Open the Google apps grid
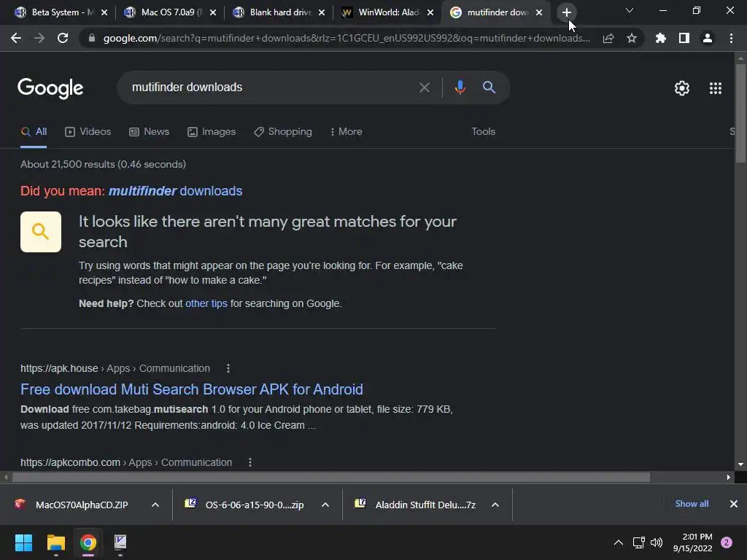 pyautogui.click(x=716, y=88)
